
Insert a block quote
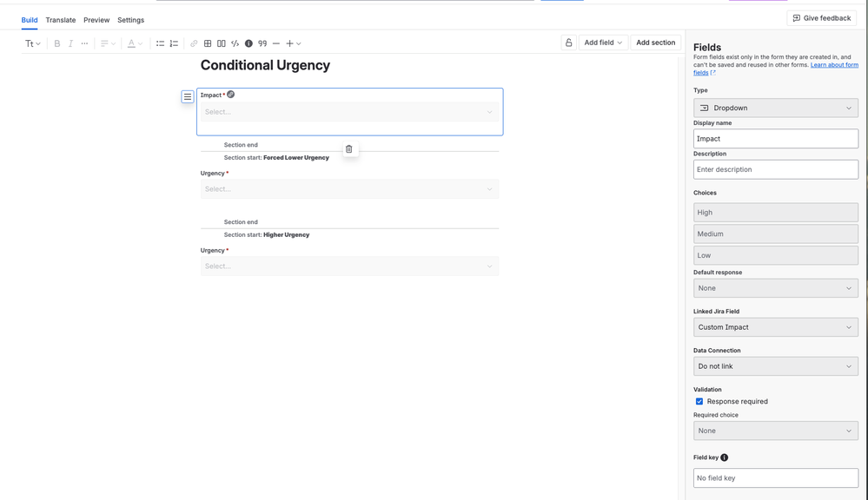point(262,43)
